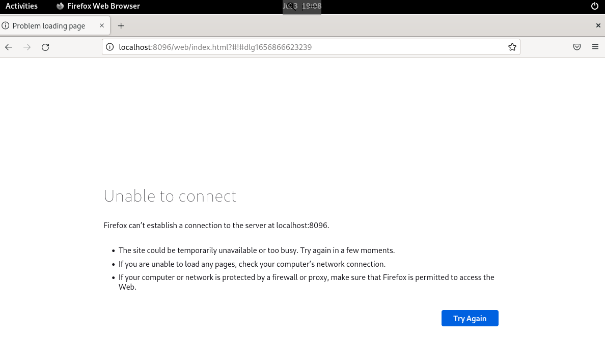Focus the localhost:8096 address bar
Image resolution: width=605 pixels, height=364 pixels.
point(306,47)
